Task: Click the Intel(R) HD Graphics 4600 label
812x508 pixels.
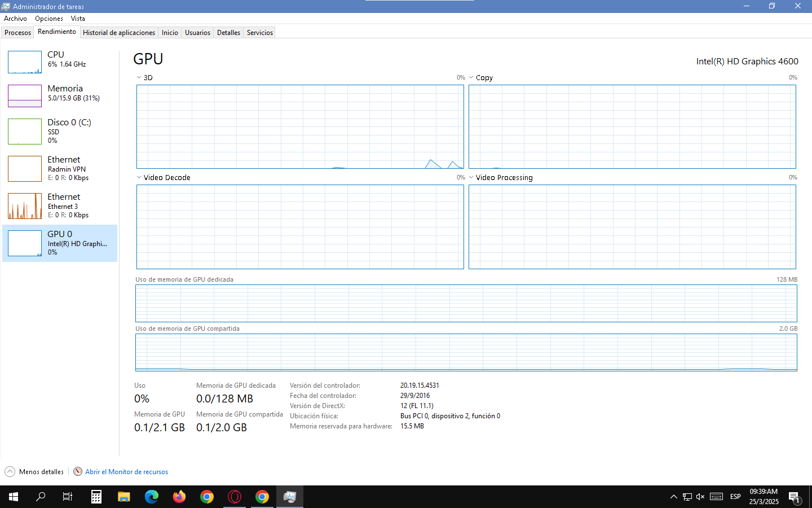Action: point(747,61)
